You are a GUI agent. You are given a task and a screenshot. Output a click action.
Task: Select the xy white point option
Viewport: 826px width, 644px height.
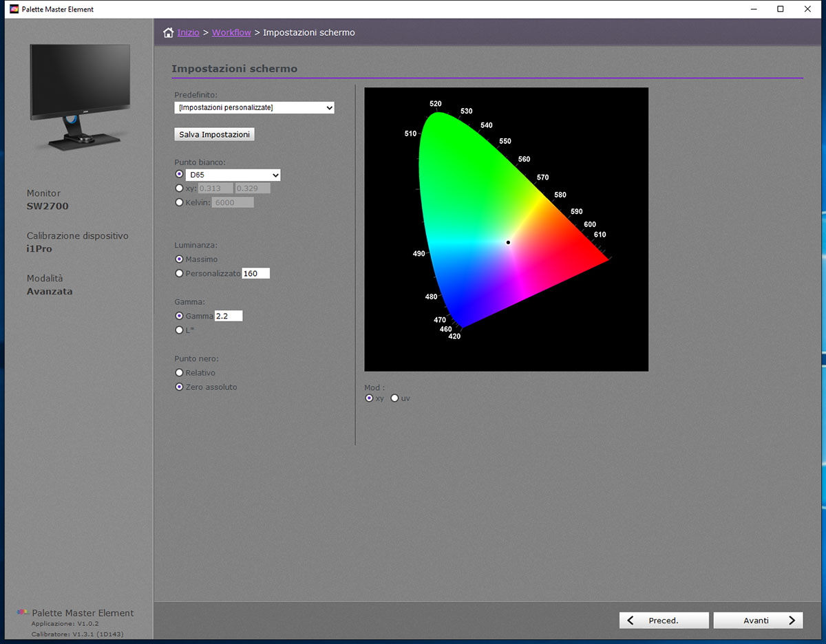[x=180, y=189]
